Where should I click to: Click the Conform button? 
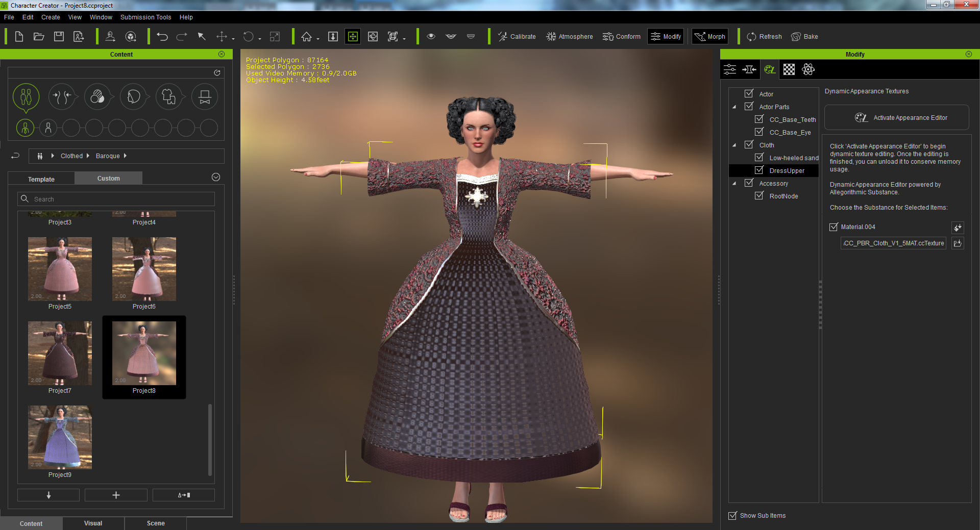(x=621, y=37)
